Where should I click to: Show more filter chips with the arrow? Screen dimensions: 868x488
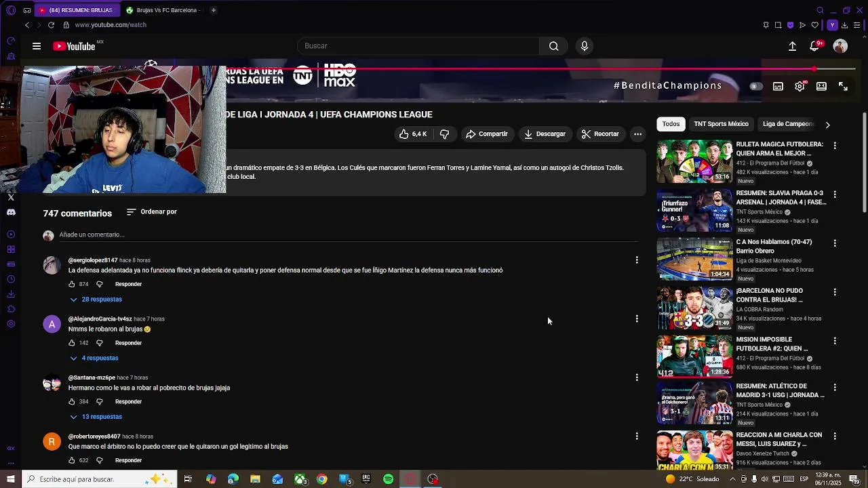827,125
